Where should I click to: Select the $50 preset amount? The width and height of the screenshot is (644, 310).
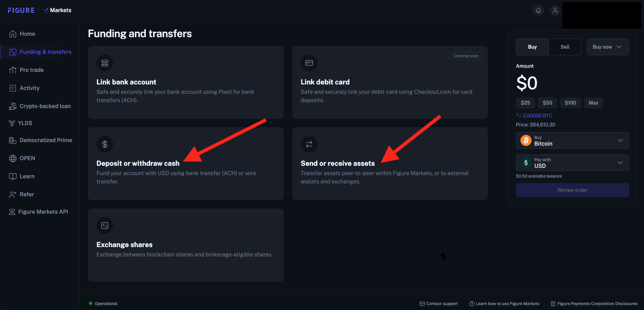pos(548,103)
